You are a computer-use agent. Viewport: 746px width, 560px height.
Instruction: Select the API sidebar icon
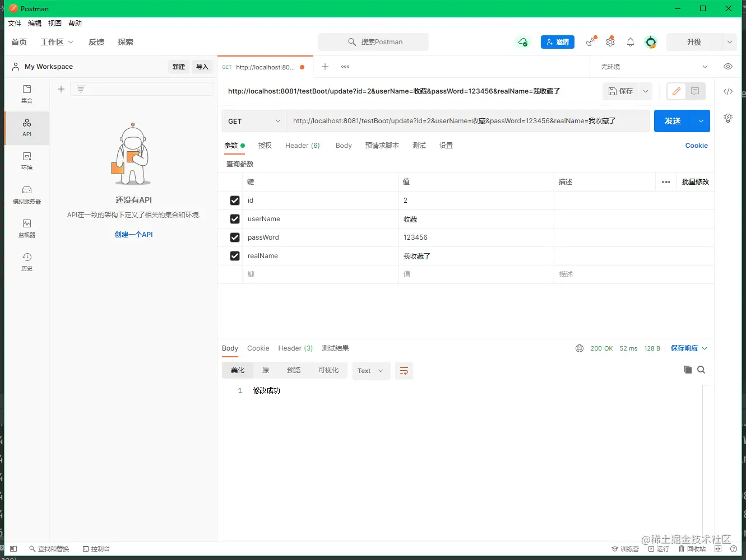pos(27,128)
